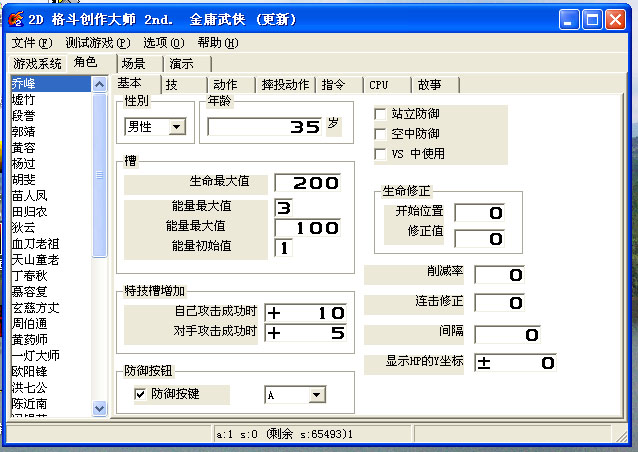Switch to the 角色 tab
The image size is (638, 452).
pos(92,62)
